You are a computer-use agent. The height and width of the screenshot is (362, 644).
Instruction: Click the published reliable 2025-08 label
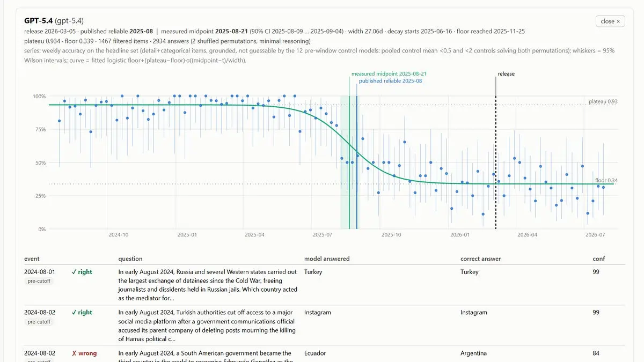pyautogui.click(x=390, y=80)
